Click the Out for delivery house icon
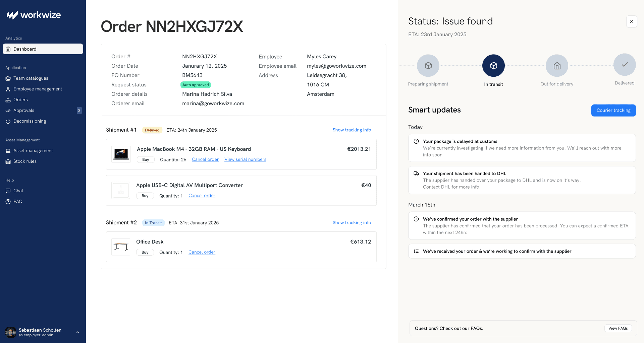 click(557, 66)
